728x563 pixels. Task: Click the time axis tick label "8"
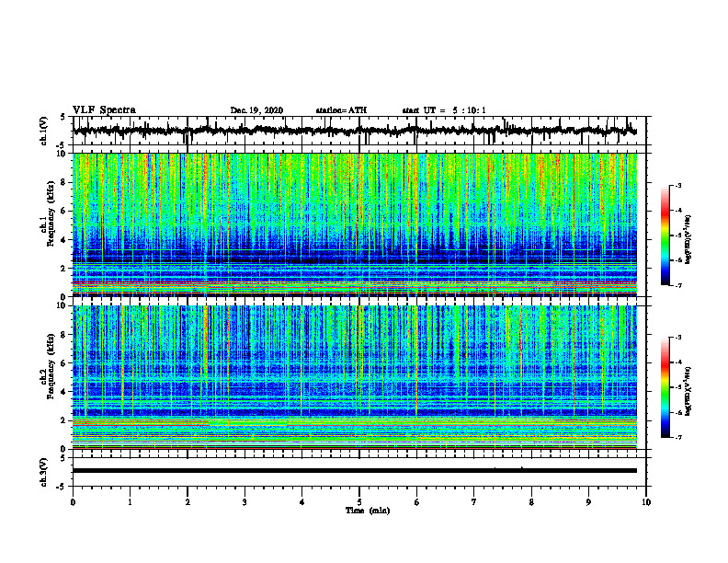531,502
